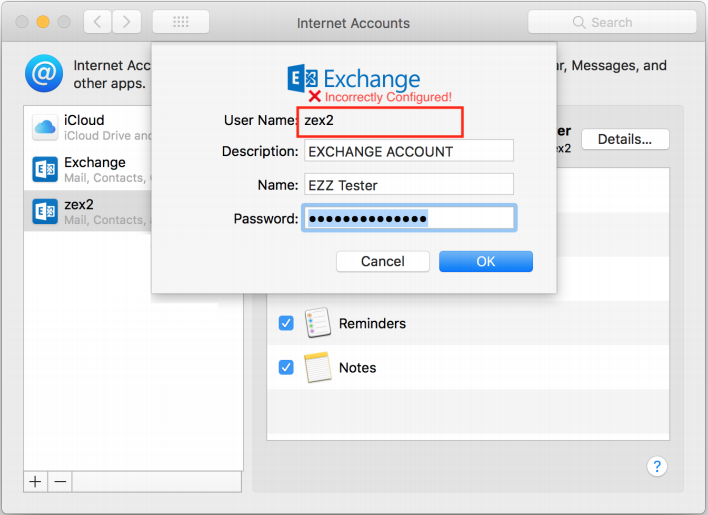708x515 pixels.
Task: Click the forward navigation arrow
Action: tap(126, 22)
